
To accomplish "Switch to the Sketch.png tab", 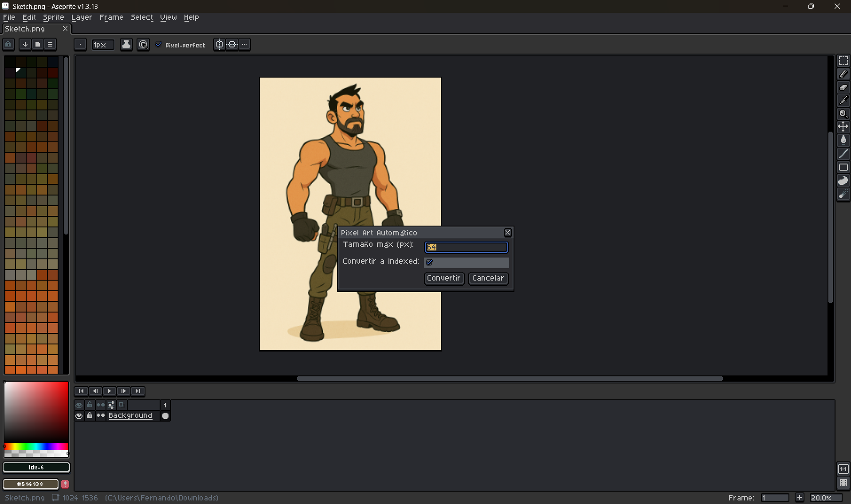I will point(25,29).
